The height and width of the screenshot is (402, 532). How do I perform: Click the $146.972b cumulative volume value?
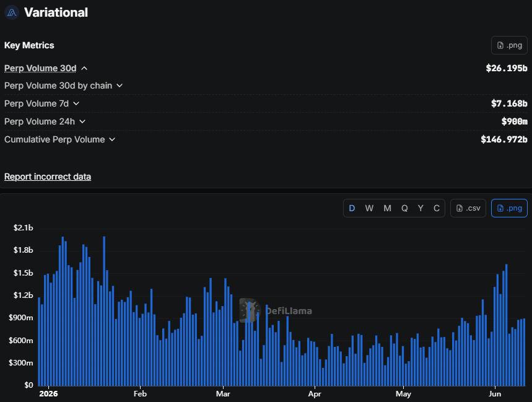[504, 139]
